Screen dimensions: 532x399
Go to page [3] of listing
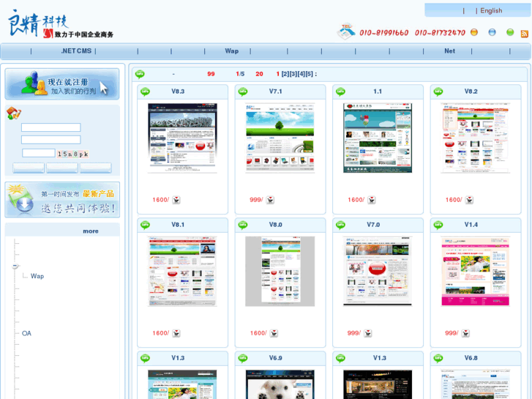pos(293,74)
